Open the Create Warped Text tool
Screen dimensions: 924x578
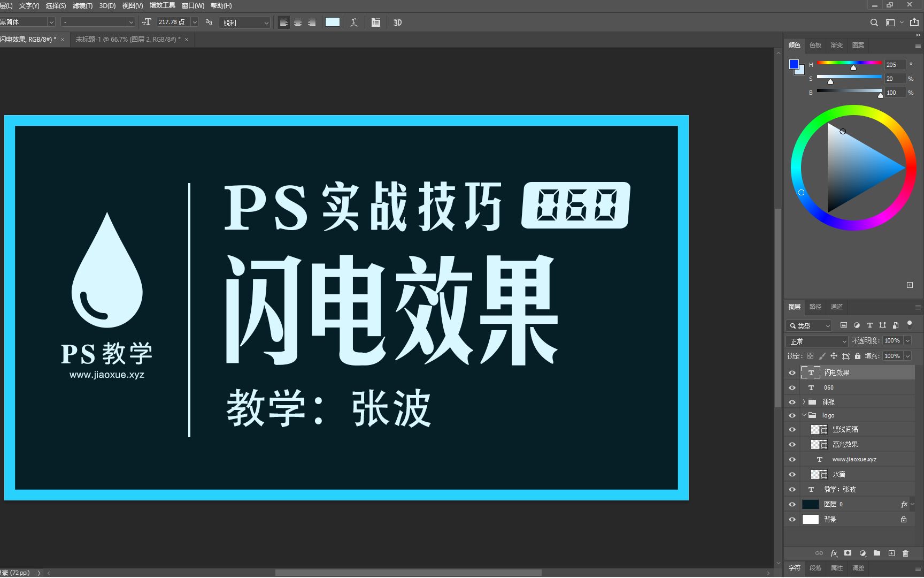tap(353, 22)
